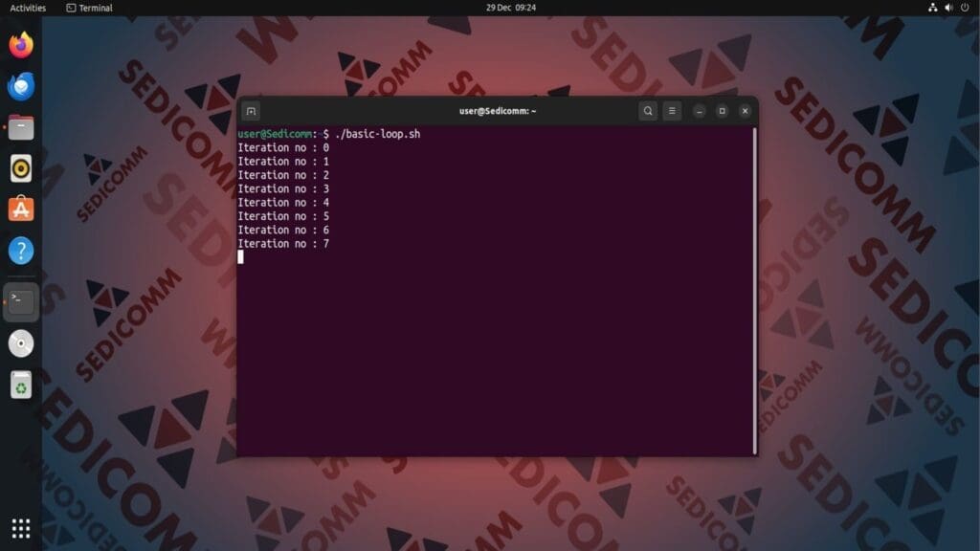The image size is (980, 551).
Task: Open the calendar via the clock dropdown
Action: (512, 8)
